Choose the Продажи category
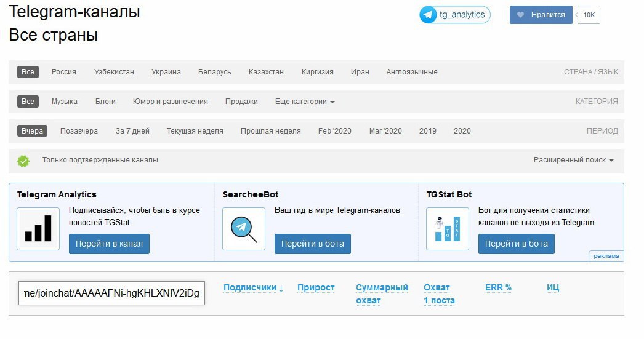This screenshot has width=644, height=339. point(241,102)
